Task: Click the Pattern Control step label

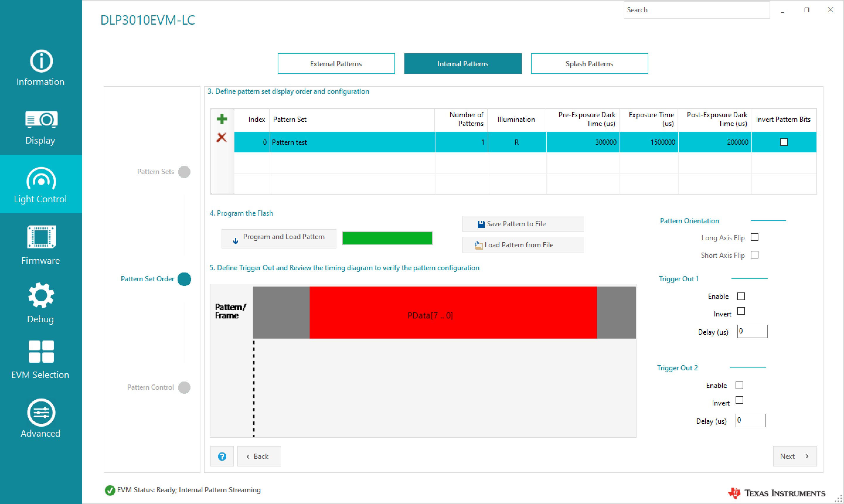Action: [150, 387]
